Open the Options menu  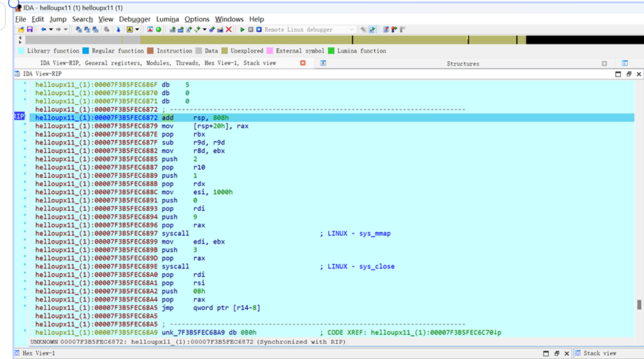point(197,19)
